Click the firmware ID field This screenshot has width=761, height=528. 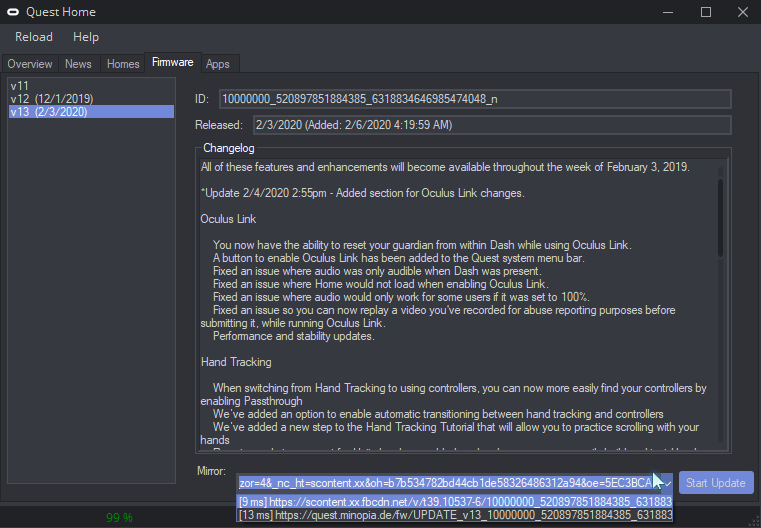coord(475,99)
